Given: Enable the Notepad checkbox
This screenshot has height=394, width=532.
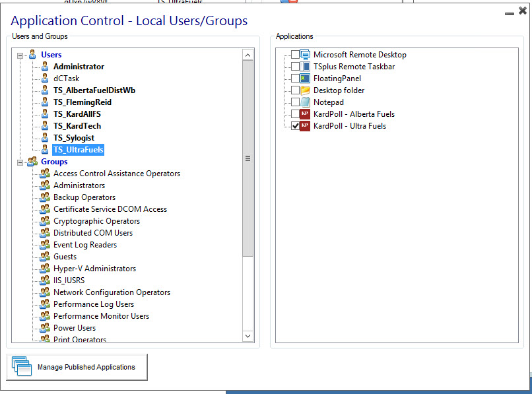Looking at the screenshot, I should pos(295,102).
